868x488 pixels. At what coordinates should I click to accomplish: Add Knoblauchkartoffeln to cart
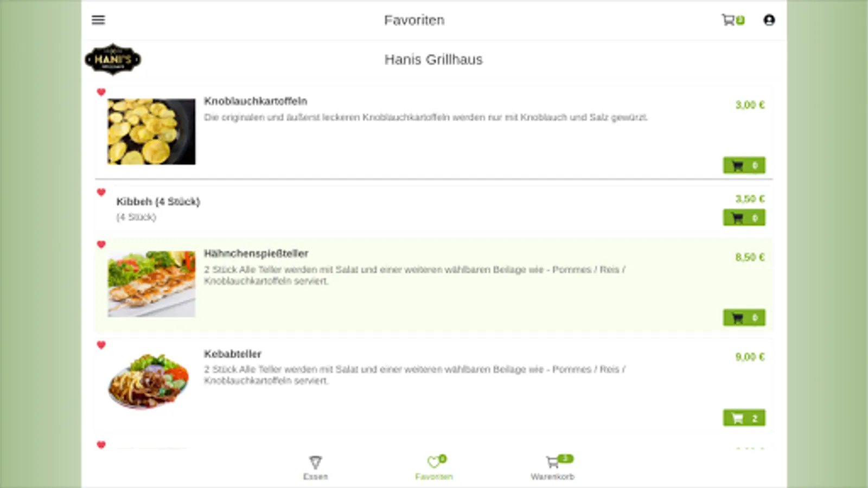click(x=744, y=165)
